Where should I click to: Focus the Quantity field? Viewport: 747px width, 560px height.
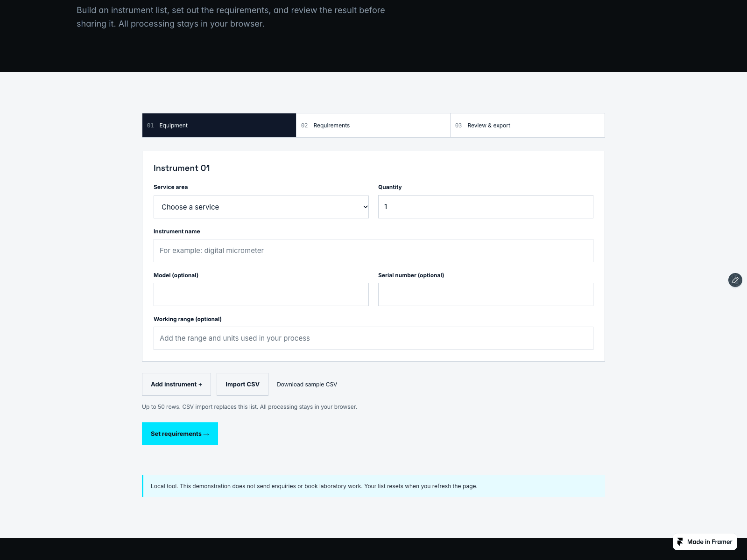tap(486, 207)
